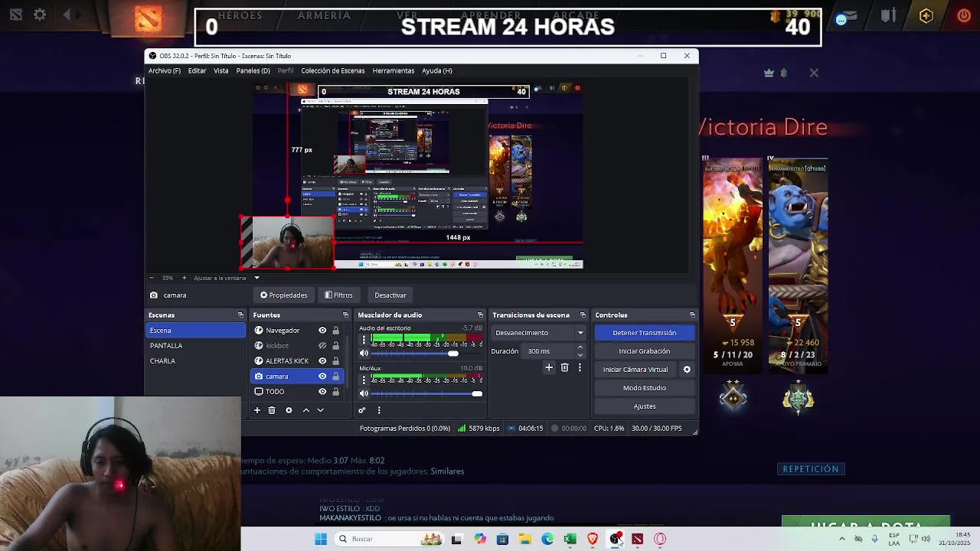Open the Paneles menu
980x551 pixels.
point(253,70)
